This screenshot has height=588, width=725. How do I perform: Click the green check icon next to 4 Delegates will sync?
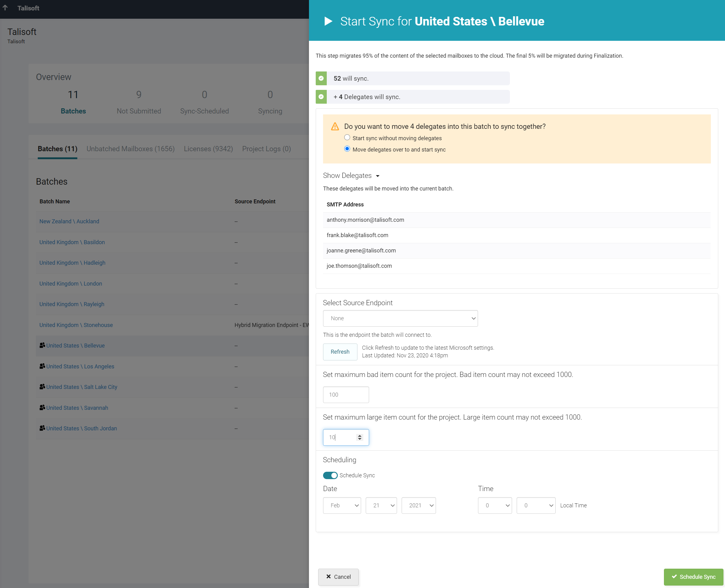pyautogui.click(x=321, y=97)
